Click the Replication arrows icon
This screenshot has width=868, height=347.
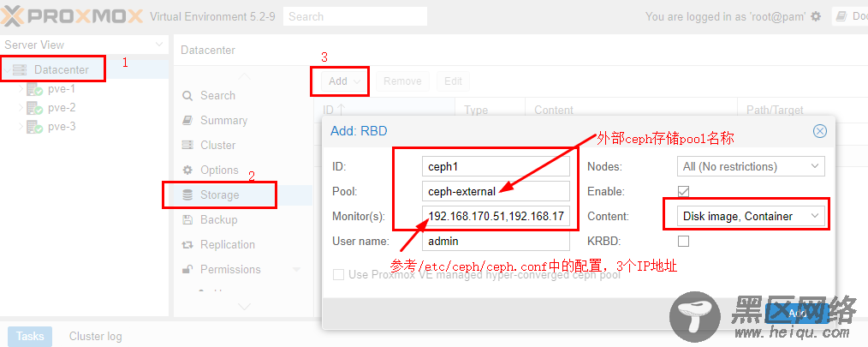coord(188,244)
